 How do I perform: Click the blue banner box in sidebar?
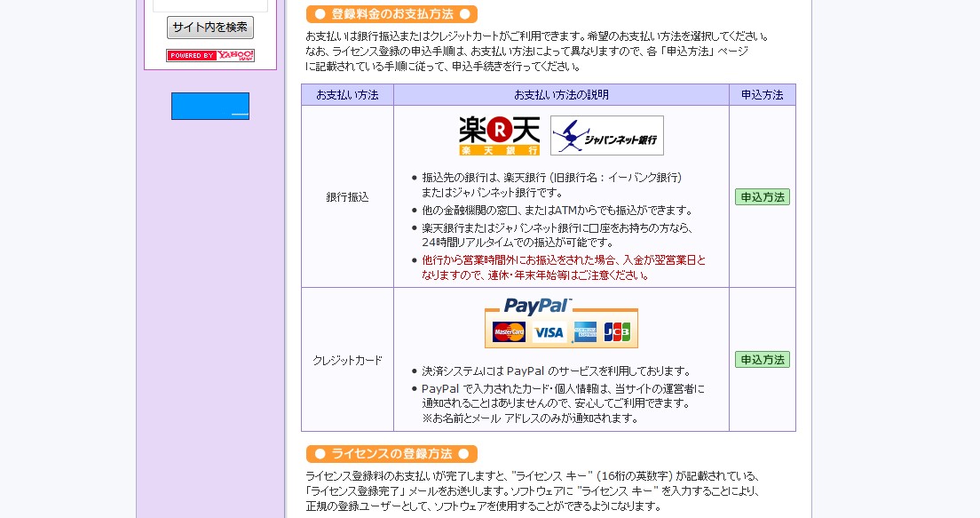[210, 107]
